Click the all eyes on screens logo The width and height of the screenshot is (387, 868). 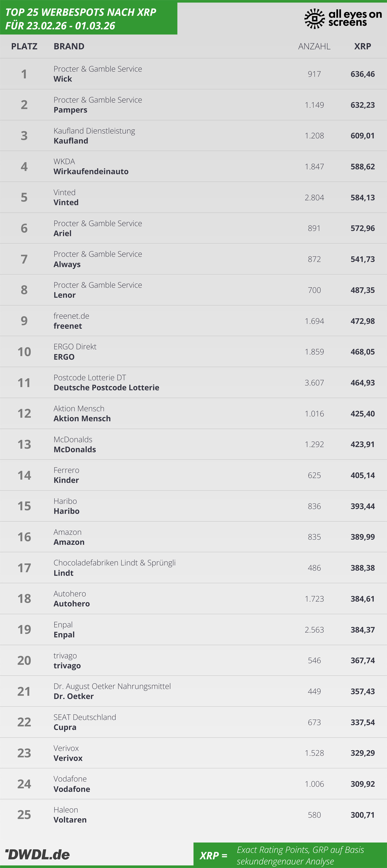[343, 18]
